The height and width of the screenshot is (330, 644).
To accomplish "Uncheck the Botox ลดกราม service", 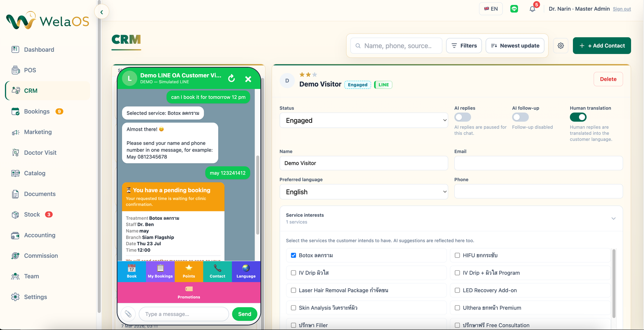I will (x=293, y=255).
